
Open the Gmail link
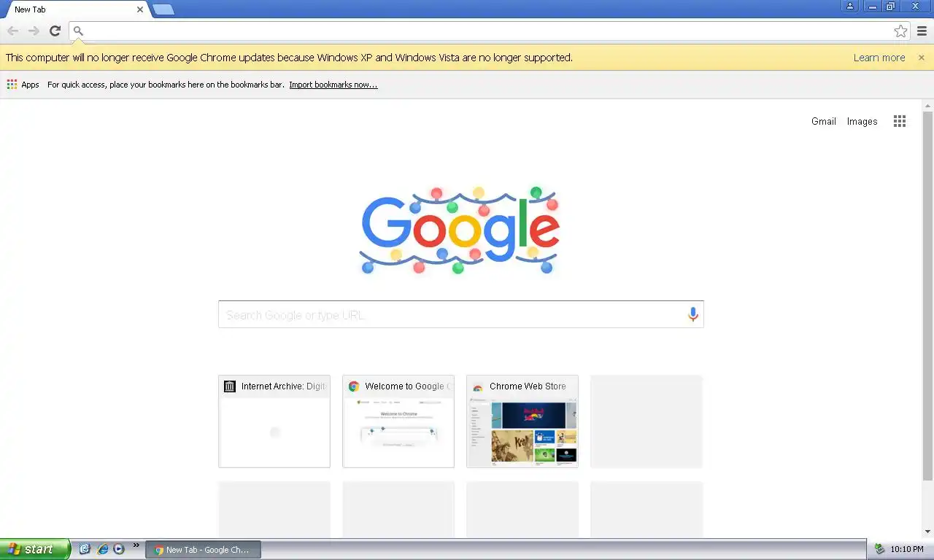pyautogui.click(x=824, y=121)
